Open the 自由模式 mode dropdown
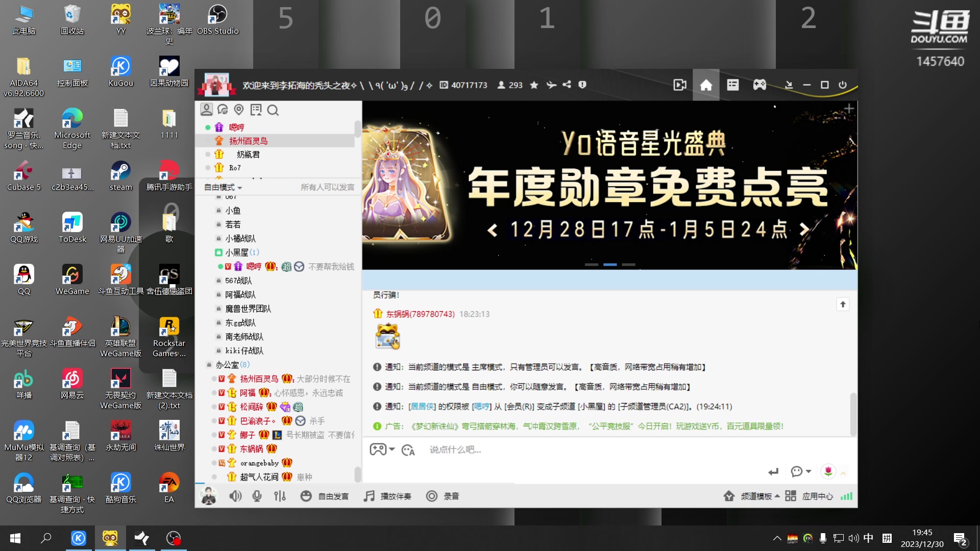The width and height of the screenshot is (980, 551). tap(222, 187)
